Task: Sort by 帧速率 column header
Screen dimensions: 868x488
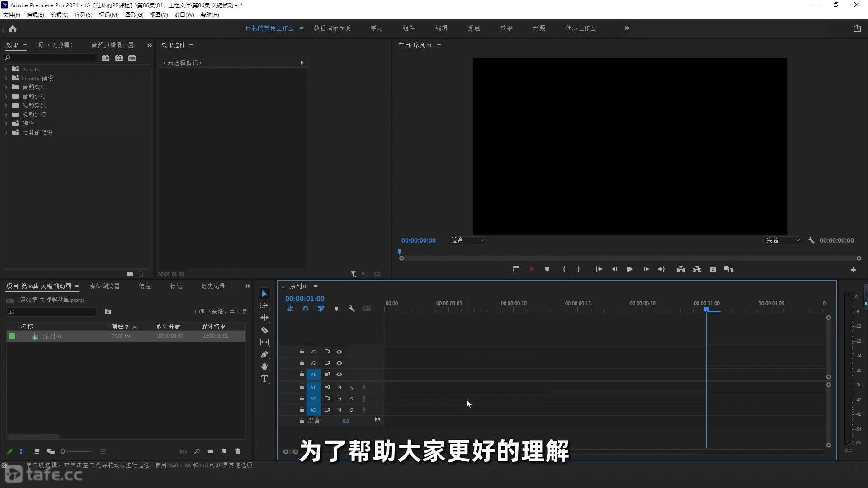Action: 120,326
